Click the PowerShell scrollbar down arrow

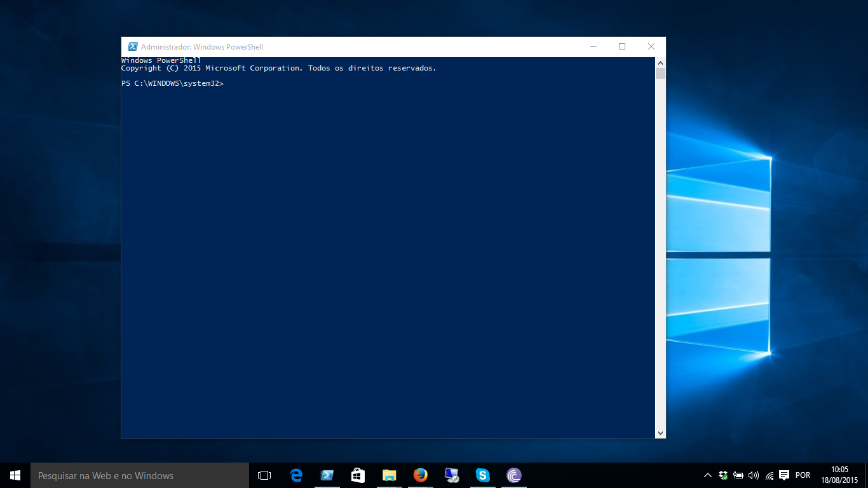pos(660,433)
